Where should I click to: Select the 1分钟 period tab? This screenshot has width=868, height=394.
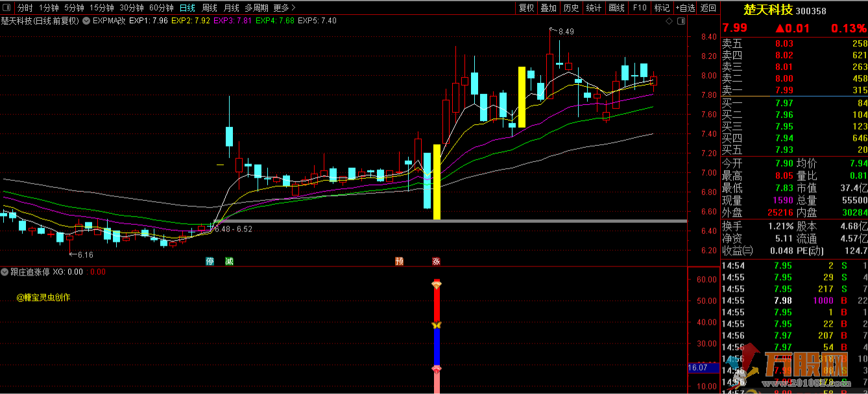point(48,8)
